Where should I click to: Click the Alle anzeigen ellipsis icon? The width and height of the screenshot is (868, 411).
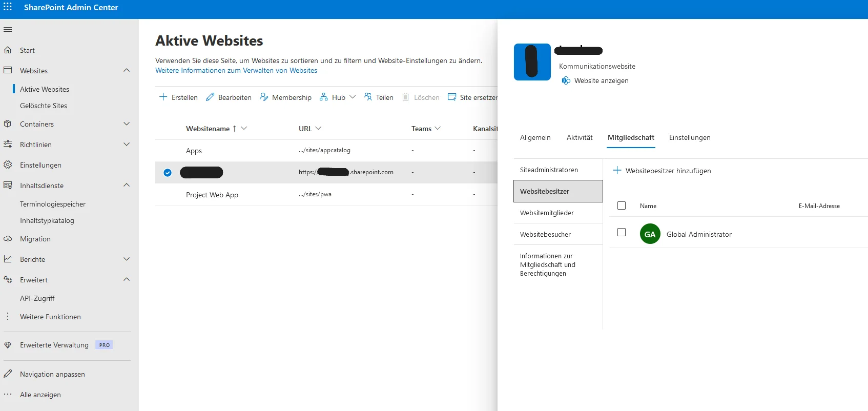8,394
